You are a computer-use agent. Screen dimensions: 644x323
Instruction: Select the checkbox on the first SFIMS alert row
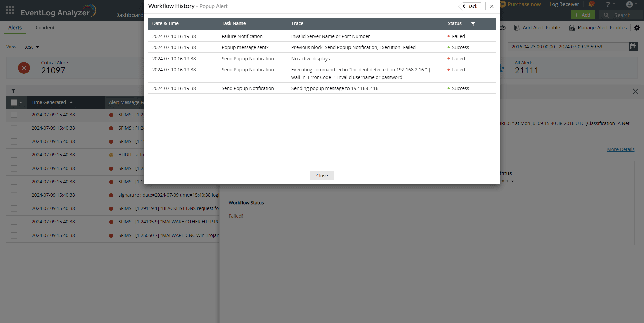(x=14, y=115)
